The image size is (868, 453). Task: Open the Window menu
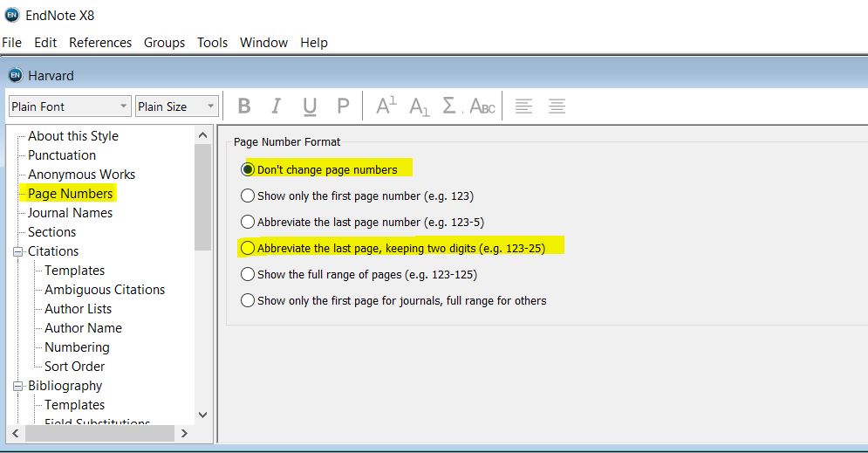pos(263,43)
